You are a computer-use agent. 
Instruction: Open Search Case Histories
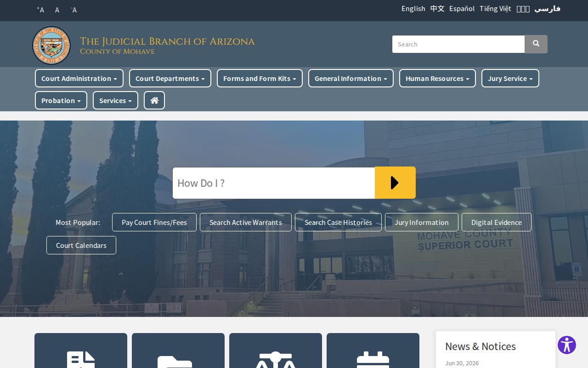pyautogui.click(x=338, y=222)
